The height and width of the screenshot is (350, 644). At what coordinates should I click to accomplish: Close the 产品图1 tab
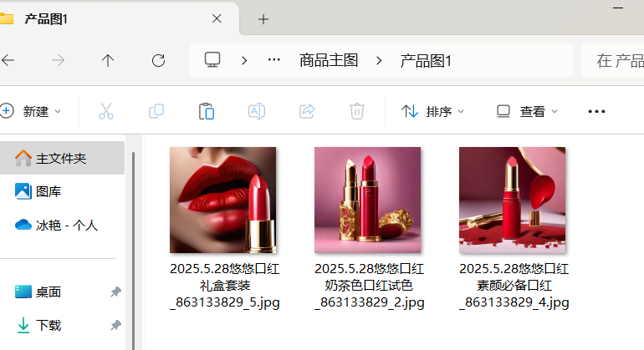pyautogui.click(x=217, y=18)
